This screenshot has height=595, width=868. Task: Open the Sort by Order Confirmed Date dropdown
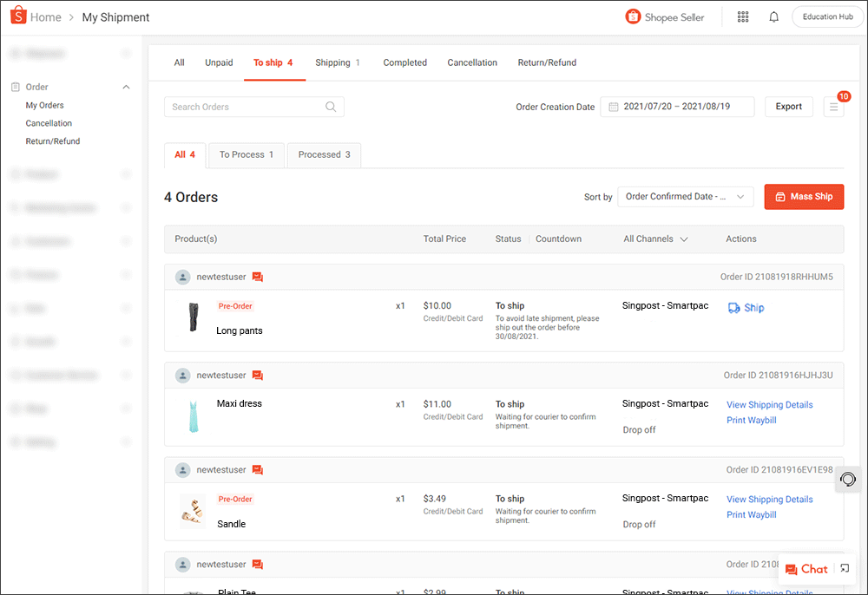click(685, 197)
